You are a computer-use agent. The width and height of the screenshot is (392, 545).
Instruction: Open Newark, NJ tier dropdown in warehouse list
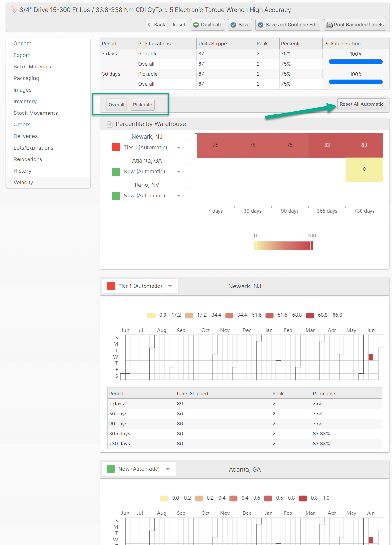coord(147,148)
